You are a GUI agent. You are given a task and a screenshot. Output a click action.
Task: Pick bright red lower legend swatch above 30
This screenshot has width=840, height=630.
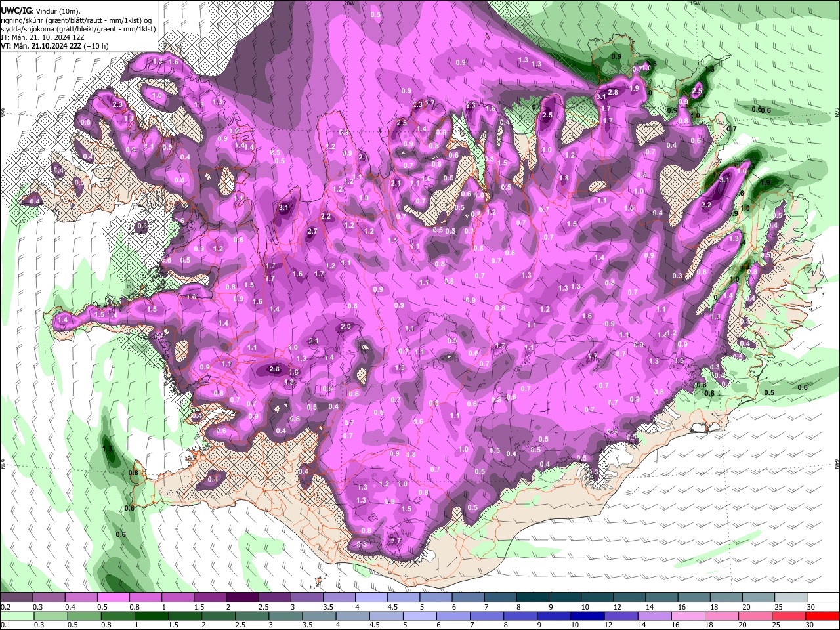coord(824,616)
